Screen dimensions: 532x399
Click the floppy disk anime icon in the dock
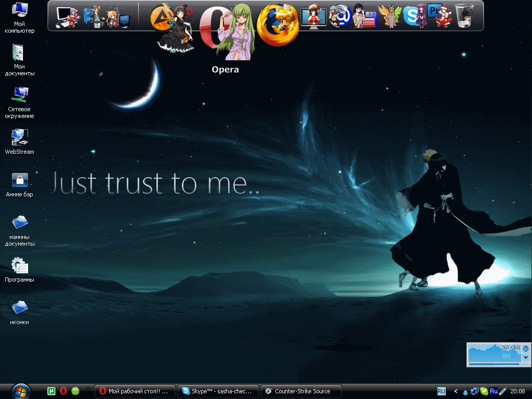[x=365, y=16]
